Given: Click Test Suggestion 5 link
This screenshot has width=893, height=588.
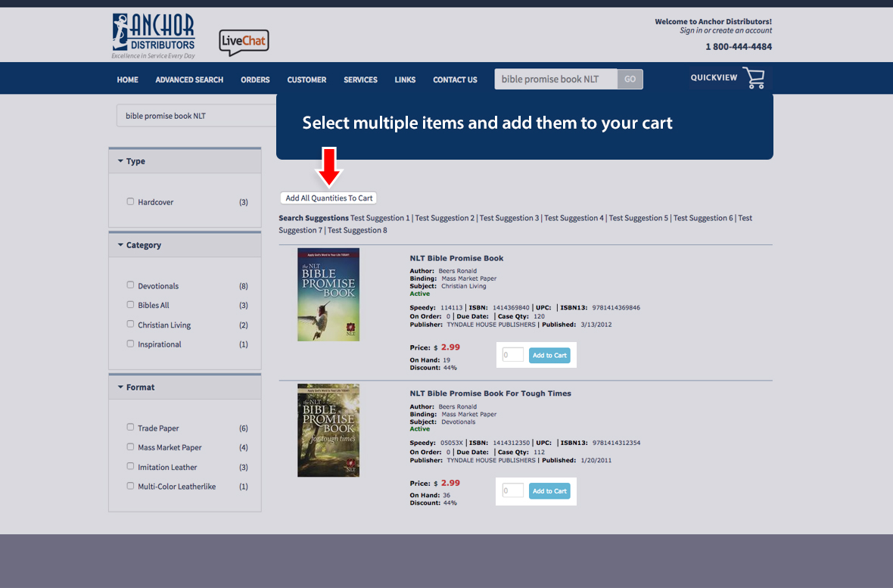Looking at the screenshot, I should 639,218.
